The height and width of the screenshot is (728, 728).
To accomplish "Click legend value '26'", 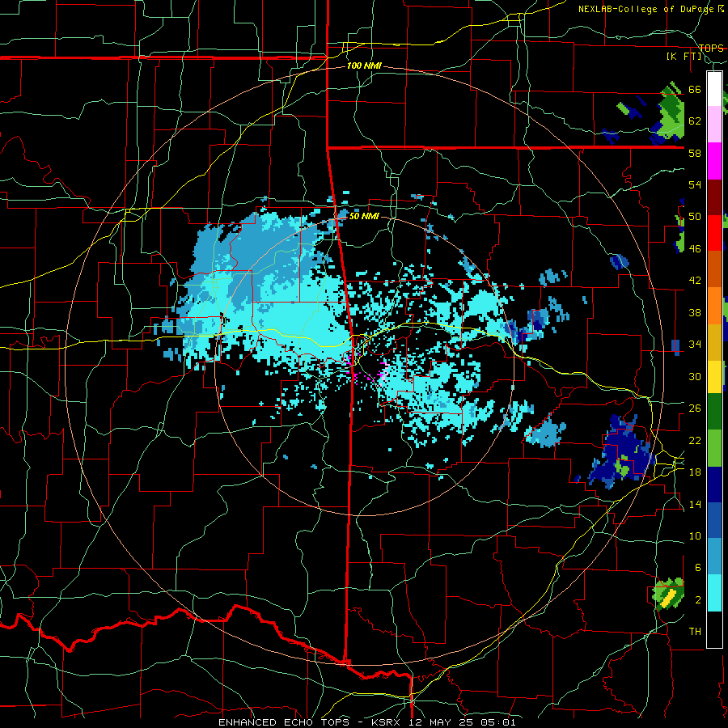I will (695, 408).
